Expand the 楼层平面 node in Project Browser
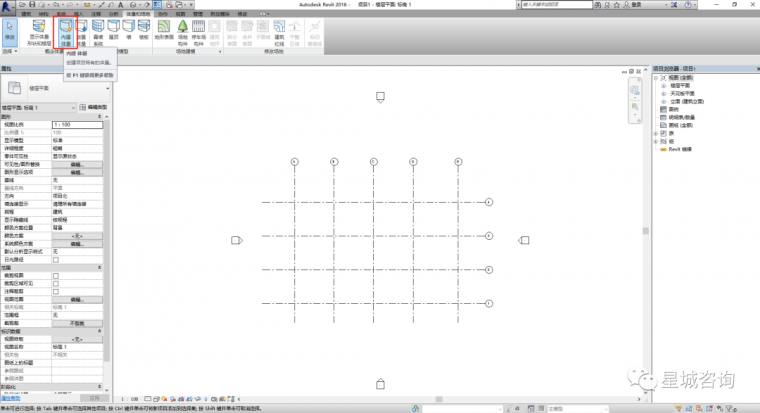760x413 pixels. click(662, 87)
